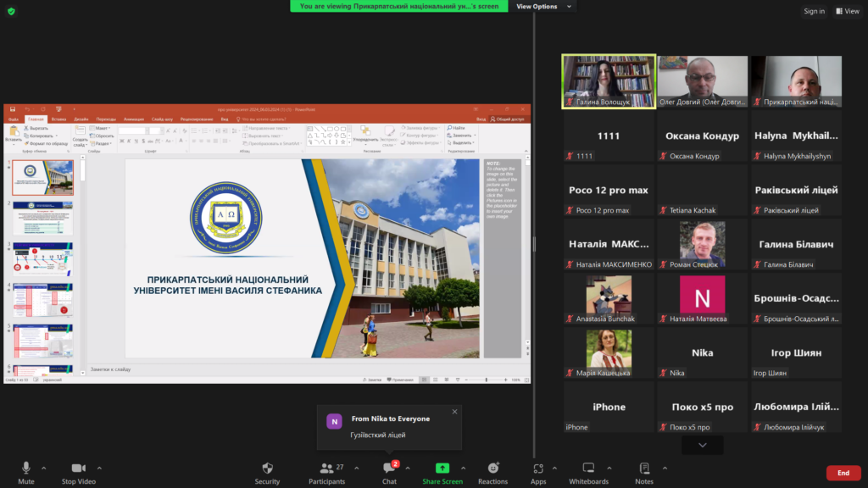868x488 pixels.
Task: Open the Reactions menu
Action: coord(492,469)
